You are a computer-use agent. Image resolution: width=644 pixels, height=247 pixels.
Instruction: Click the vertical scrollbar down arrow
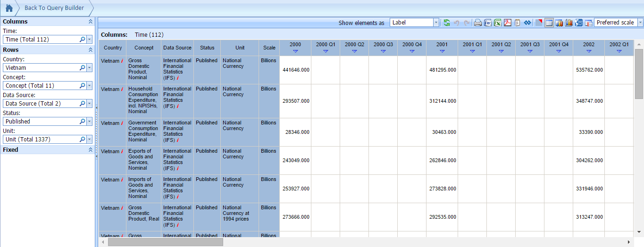tap(639, 232)
